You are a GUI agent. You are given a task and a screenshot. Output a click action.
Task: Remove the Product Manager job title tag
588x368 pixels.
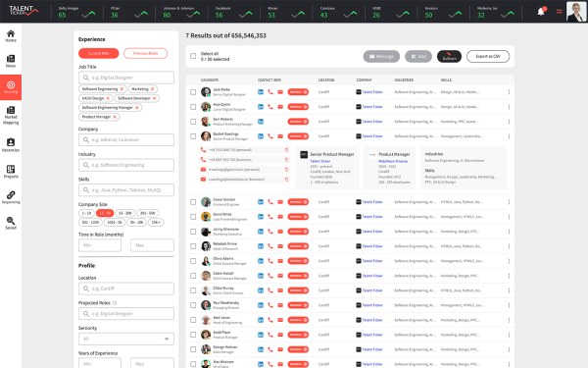[115, 117]
